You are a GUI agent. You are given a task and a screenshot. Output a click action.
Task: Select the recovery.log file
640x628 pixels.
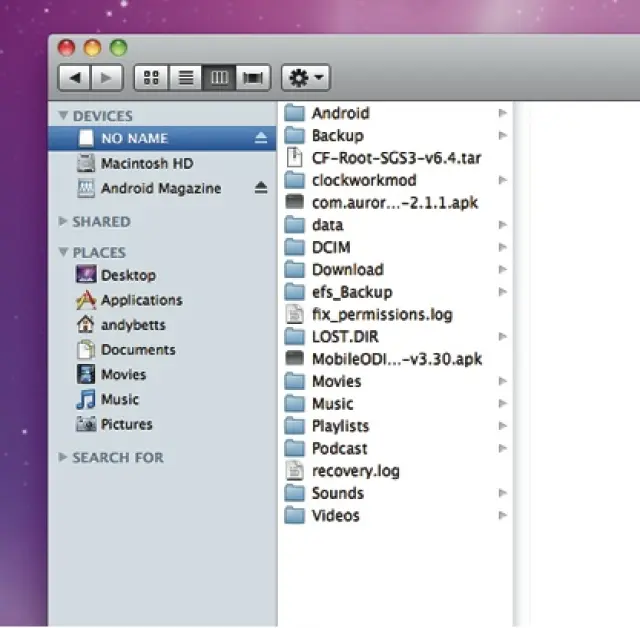[x=355, y=471]
